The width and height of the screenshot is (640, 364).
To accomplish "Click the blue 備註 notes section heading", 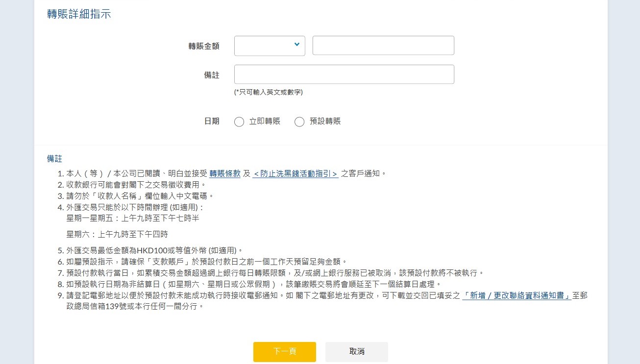I will [x=54, y=159].
